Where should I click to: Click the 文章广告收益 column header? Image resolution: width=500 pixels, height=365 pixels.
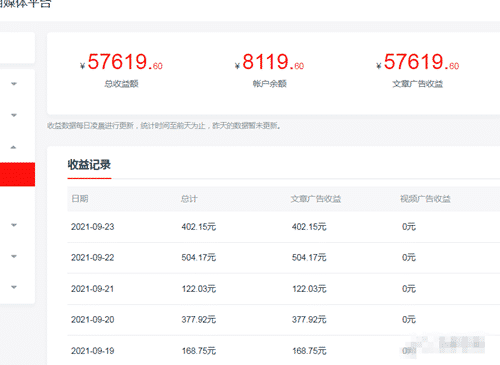click(x=316, y=199)
